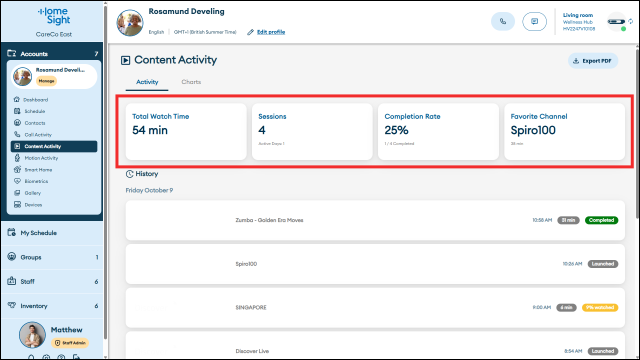Open the Spiro100 history entry
Viewport: 640px width, 360px height.
[375, 264]
